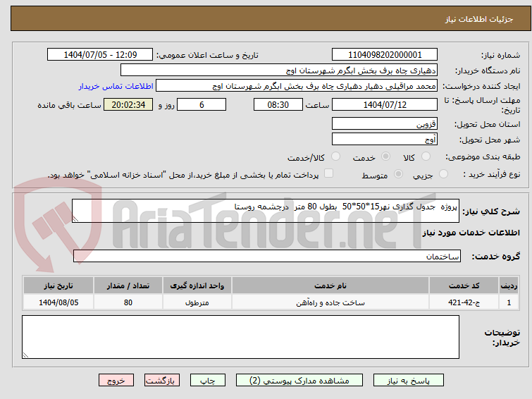532x399 pixels.
Task: Select the جزیی purchase type radio
Action: pos(443,174)
